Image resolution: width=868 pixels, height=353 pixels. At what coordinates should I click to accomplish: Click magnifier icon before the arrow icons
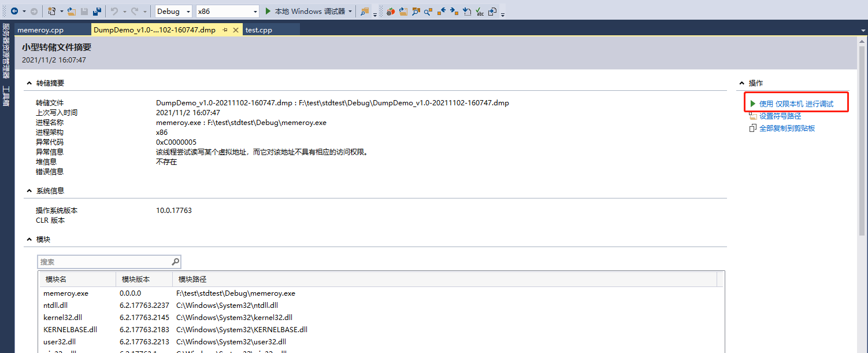428,11
